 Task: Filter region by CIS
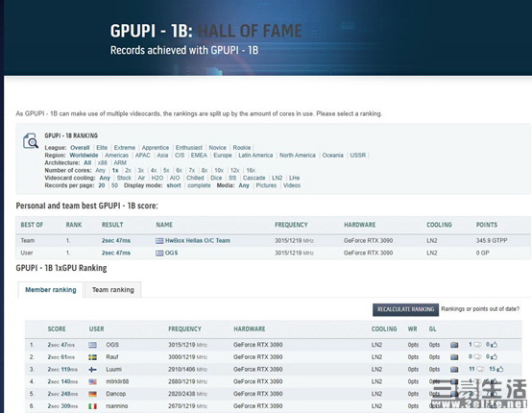coord(180,155)
